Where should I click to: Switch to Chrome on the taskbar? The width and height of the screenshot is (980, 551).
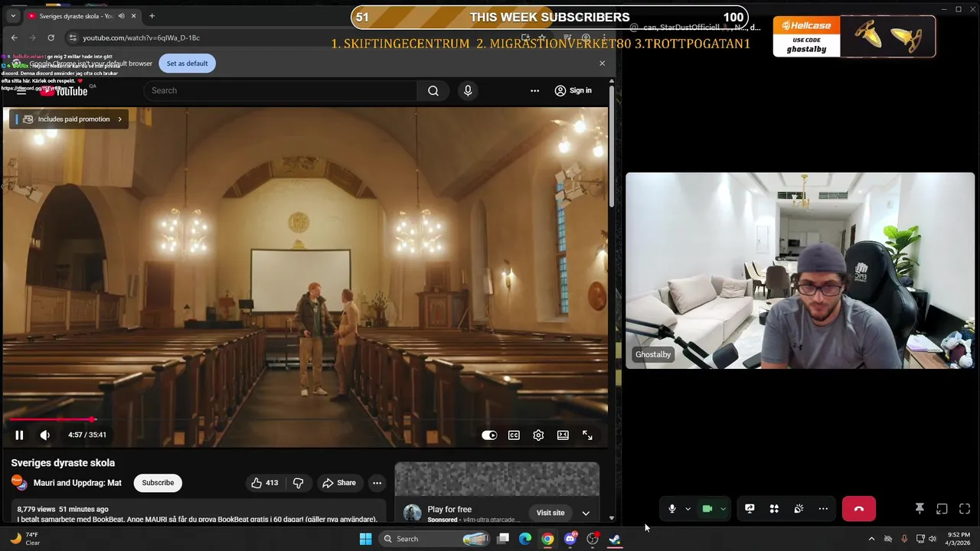click(547, 539)
